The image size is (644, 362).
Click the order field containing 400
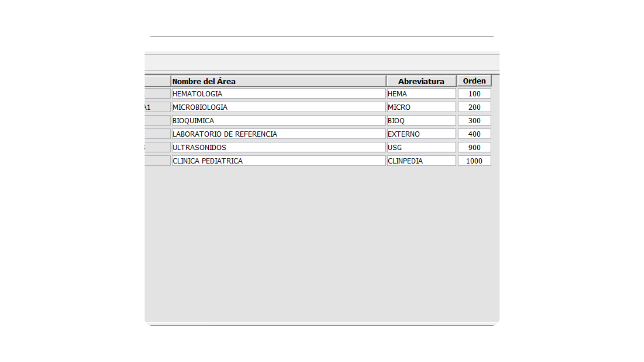point(474,134)
